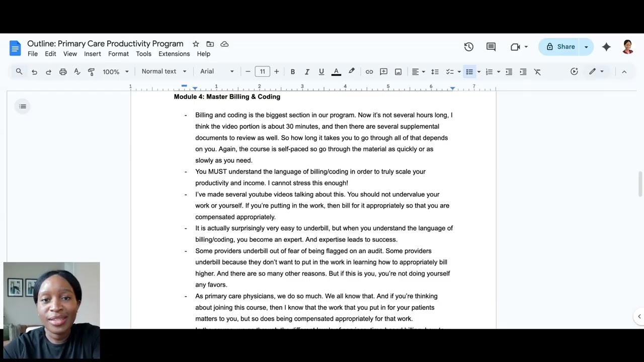Undo the last action
The width and height of the screenshot is (644, 362).
34,72
